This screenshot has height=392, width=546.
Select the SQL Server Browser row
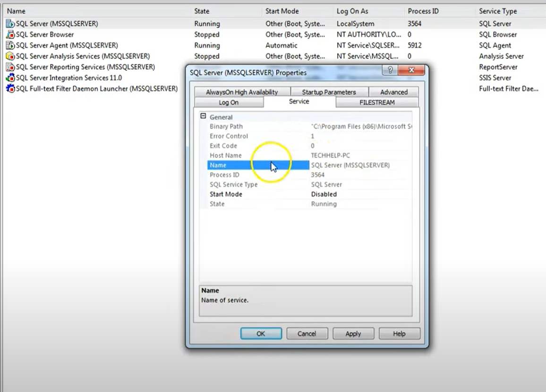pos(45,34)
